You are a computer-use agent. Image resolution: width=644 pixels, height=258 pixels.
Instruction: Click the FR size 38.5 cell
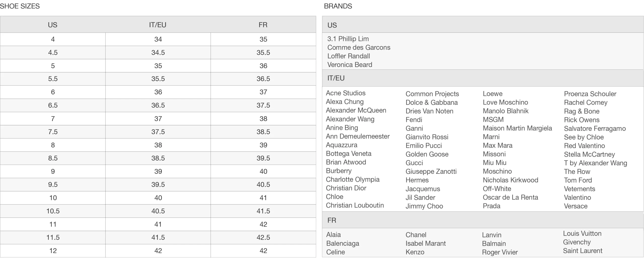coord(263,132)
